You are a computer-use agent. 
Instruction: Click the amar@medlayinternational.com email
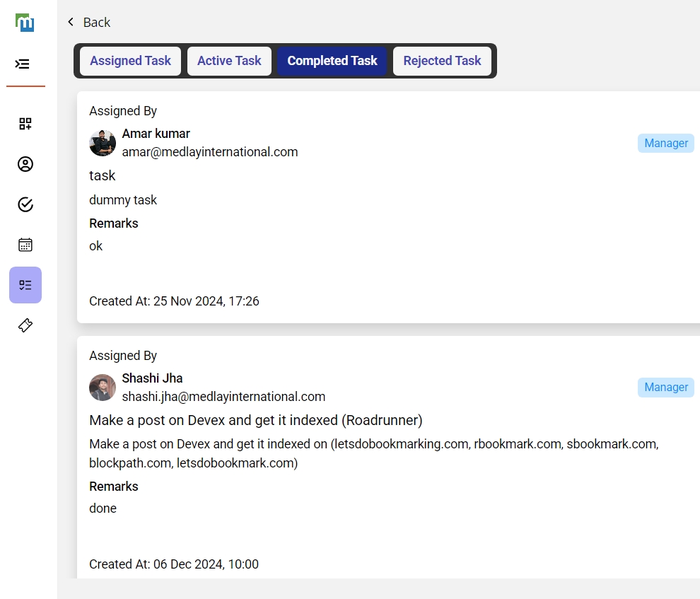[210, 152]
